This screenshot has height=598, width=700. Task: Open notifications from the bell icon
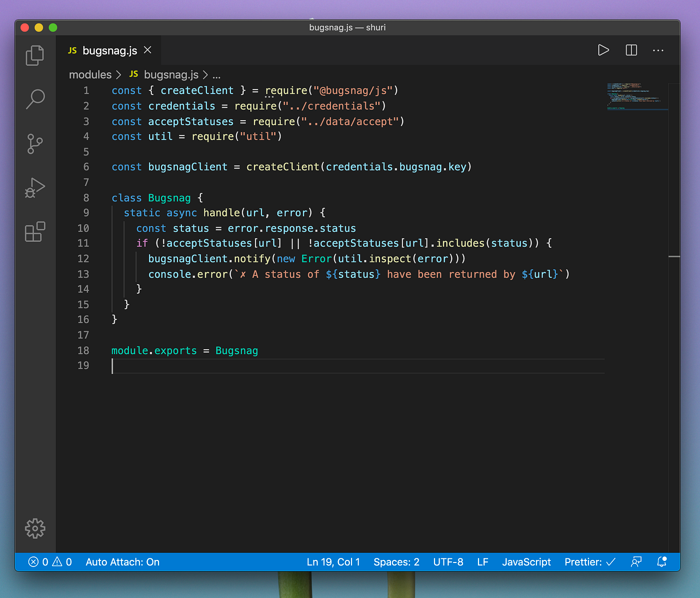tap(662, 562)
